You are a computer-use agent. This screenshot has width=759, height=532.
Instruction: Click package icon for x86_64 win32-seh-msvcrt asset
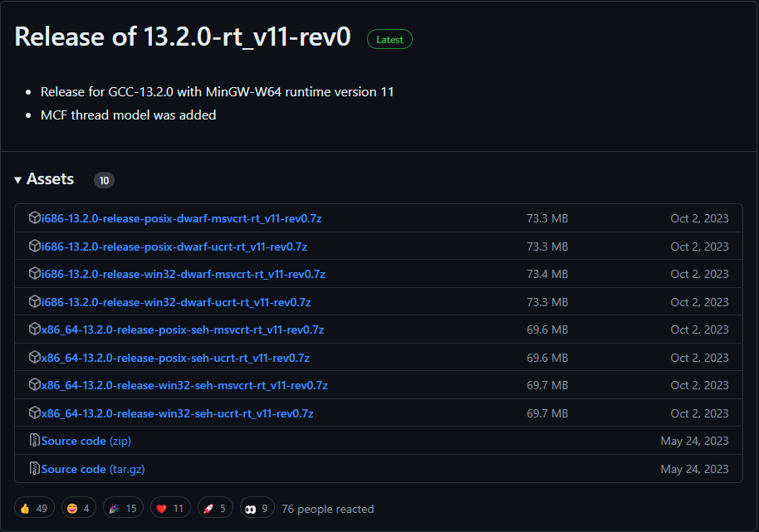click(34, 385)
